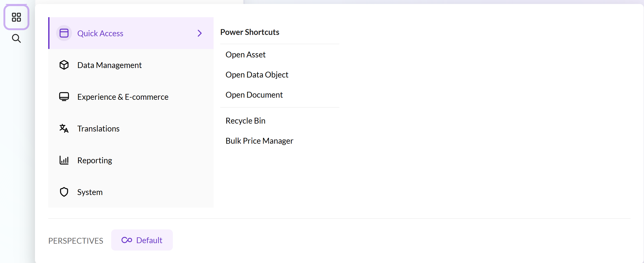
Task: Click the infinity icon in Default perspective
Action: [127, 240]
